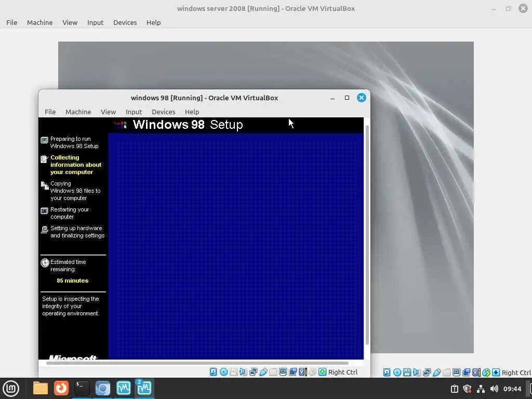Open Devices menu in windows server 2008 window
This screenshot has width=532, height=399.
click(125, 22)
